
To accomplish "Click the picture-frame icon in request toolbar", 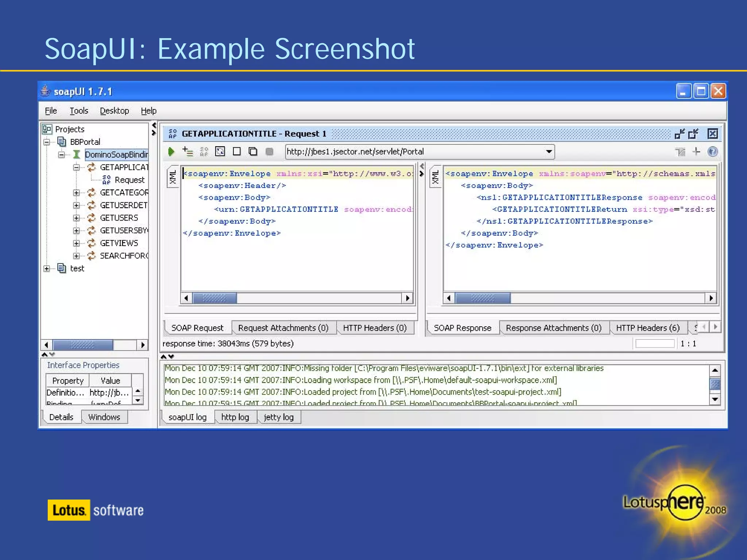I will pyautogui.click(x=220, y=151).
